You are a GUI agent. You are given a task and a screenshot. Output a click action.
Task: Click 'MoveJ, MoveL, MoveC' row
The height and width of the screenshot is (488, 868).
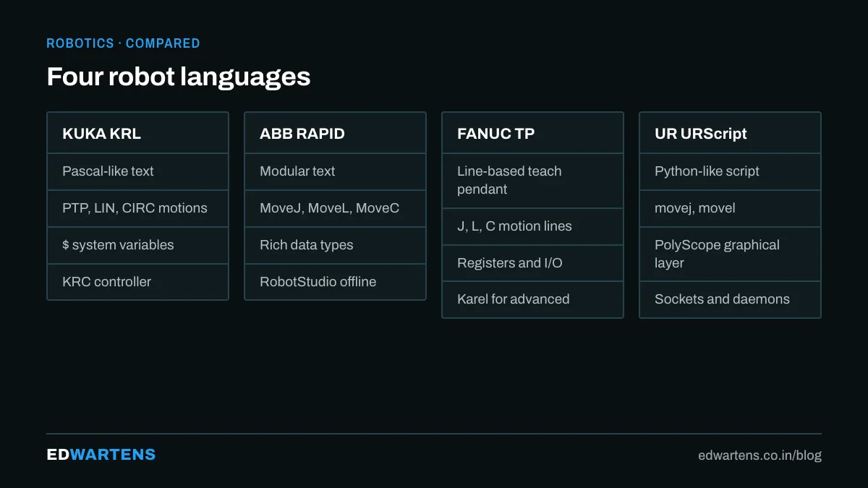click(335, 209)
